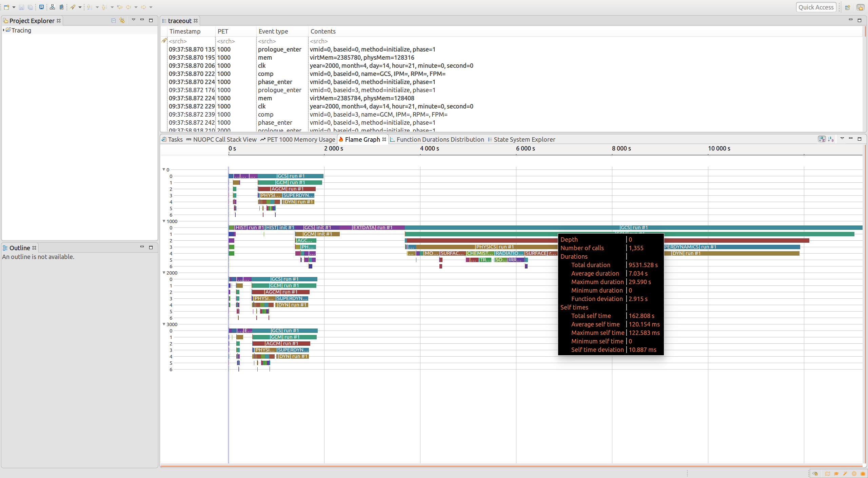Click the PET column header
Viewport: 868px width, 478px height.
[x=236, y=31]
